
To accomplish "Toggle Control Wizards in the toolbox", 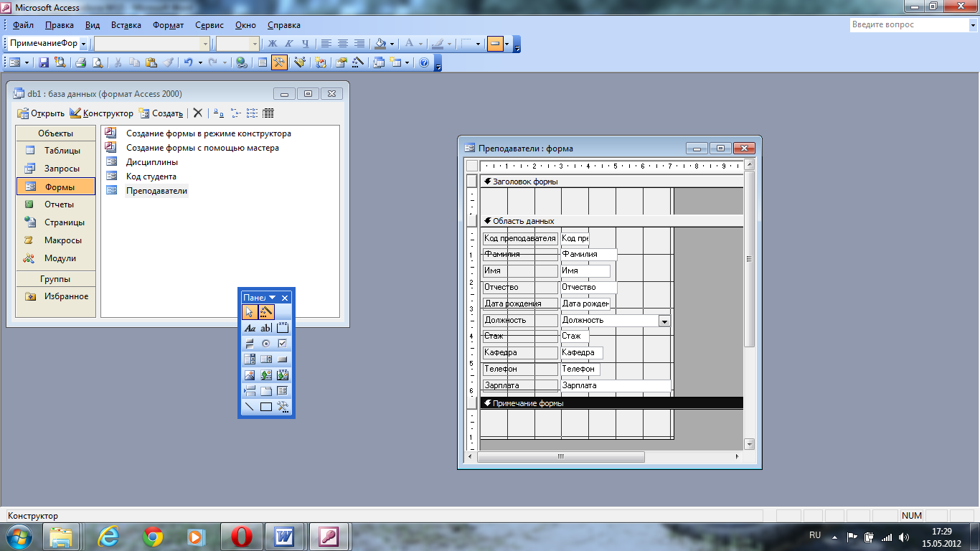I will pos(266,311).
